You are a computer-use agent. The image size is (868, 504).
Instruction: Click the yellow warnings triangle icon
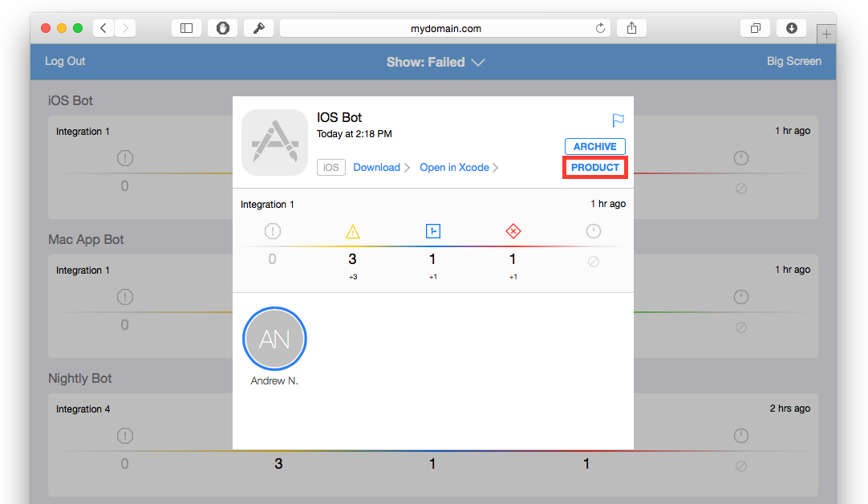(x=353, y=231)
